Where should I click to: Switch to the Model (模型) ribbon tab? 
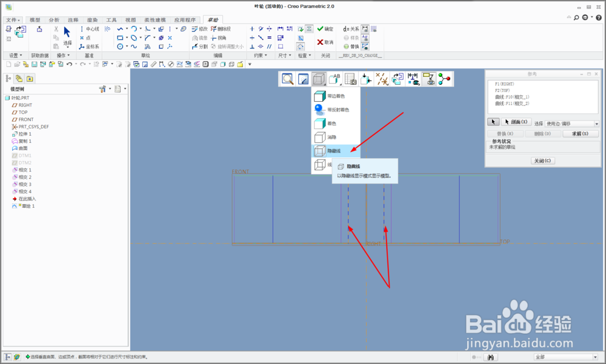click(35, 20)
